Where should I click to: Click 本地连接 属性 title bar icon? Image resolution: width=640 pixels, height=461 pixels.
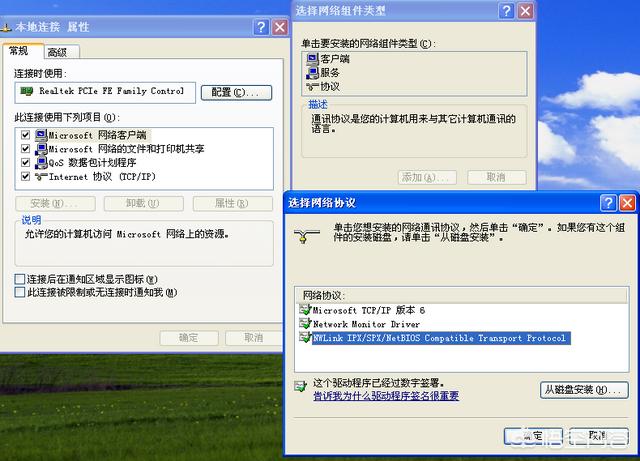click(x=6, y=28)
